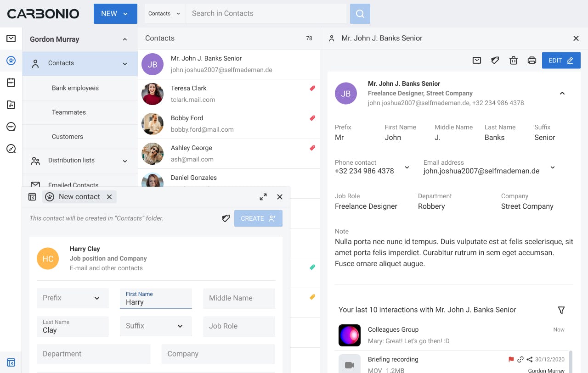Image resolution: width=588 pixels, height=373 pixels.
Task: Toggle the board panel icon in the bottom-left corner
Action: point(11,362)
